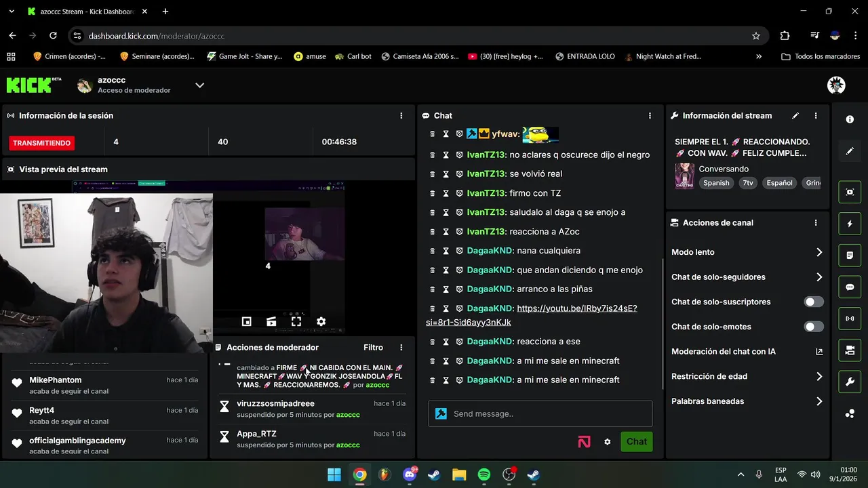Click Send message input field

click(540, 413)
